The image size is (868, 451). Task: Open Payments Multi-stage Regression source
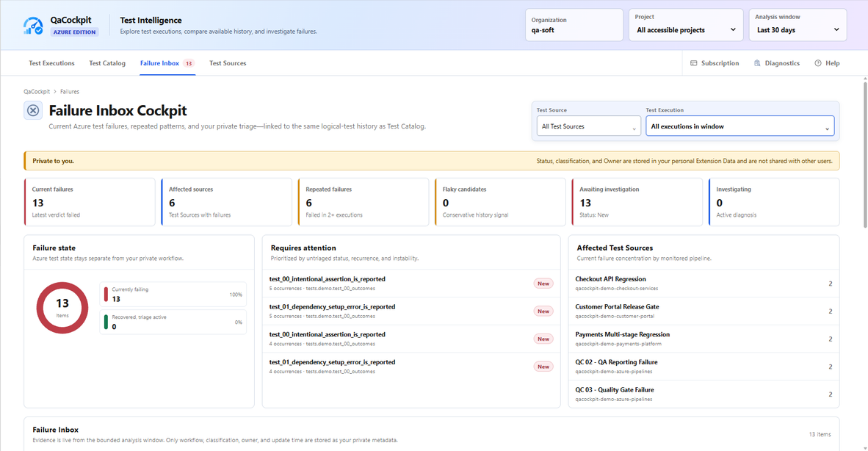click(704, 339)
